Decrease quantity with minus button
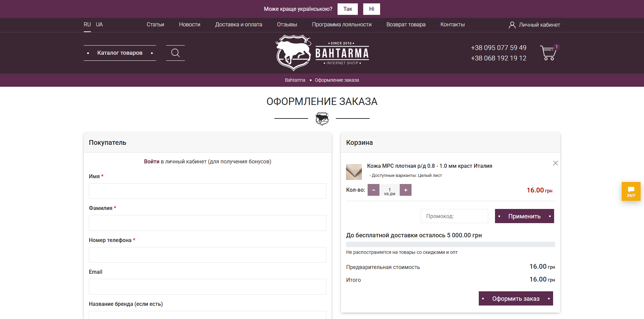644x319 pixels. click(373, 190)
